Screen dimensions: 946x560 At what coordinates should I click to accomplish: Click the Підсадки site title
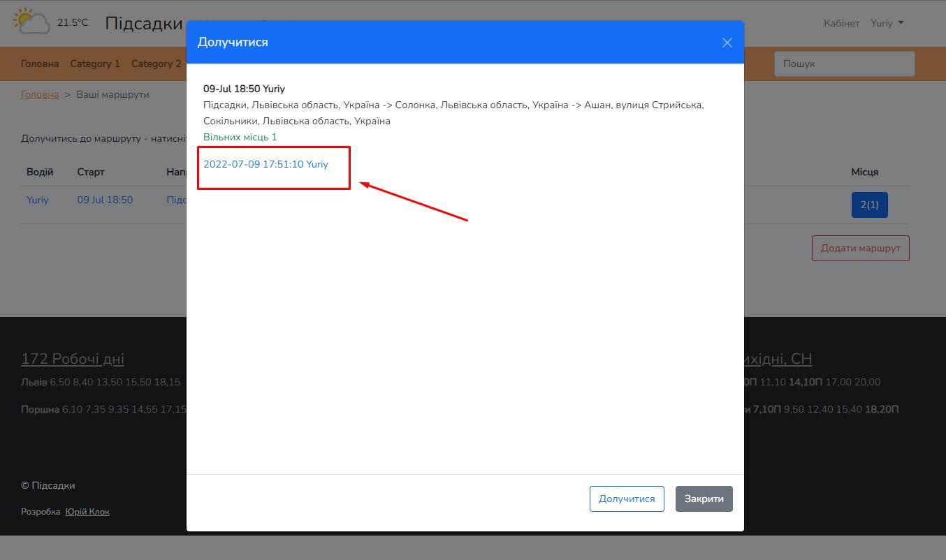point(143,23)
